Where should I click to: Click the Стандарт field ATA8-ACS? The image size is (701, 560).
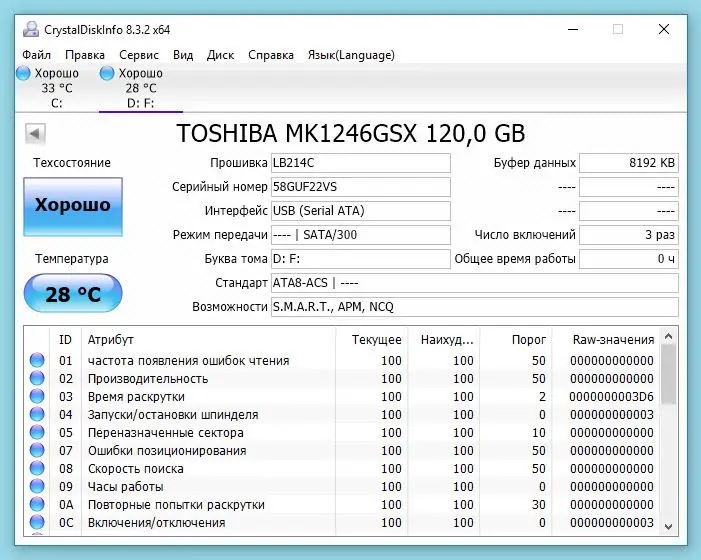point(475,283)
